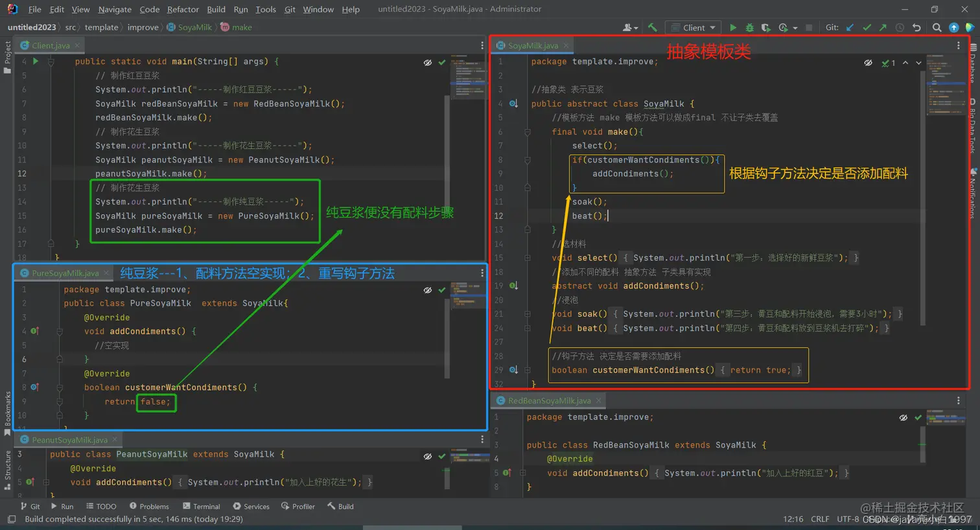
Task: Toggle reader mode eye in SoyaMilk.java
Action: [x=868, y=63]
